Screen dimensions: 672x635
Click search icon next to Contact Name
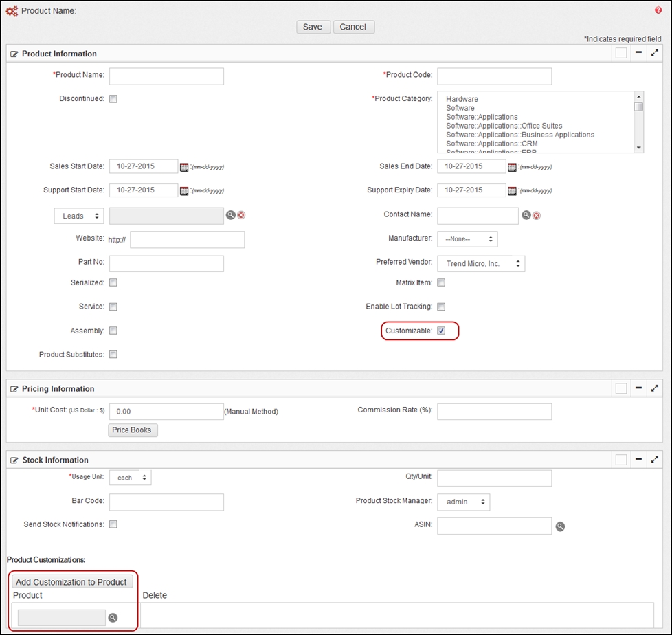tap(526, 215)
